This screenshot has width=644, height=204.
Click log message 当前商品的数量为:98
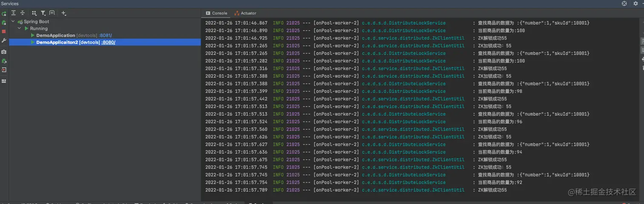(500, 91)
